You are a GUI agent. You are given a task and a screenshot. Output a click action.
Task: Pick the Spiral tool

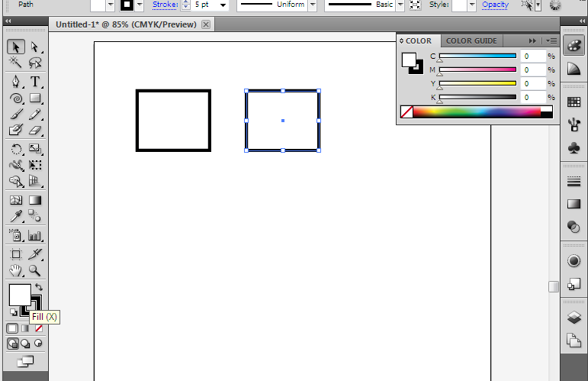(x=16, y=98)
